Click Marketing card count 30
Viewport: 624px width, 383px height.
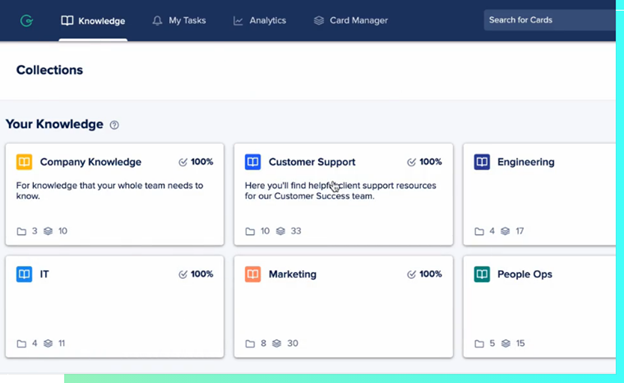[x=292, y=344]
